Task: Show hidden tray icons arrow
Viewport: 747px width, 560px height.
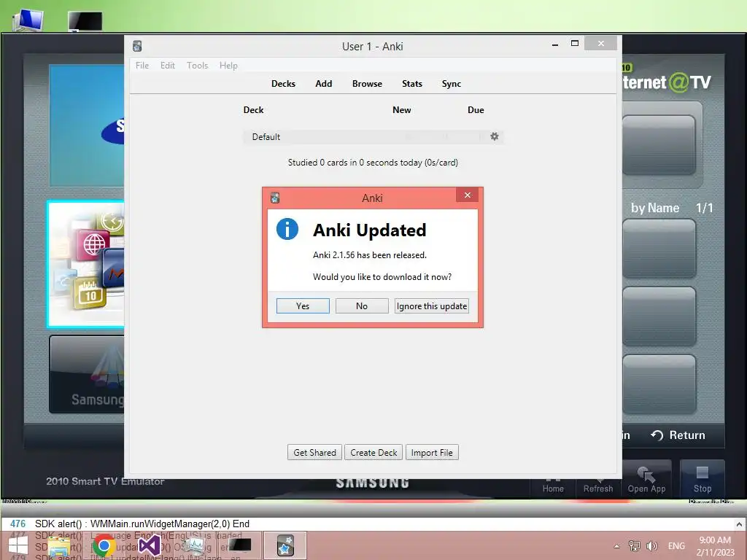Action: (x=616, y=546)
